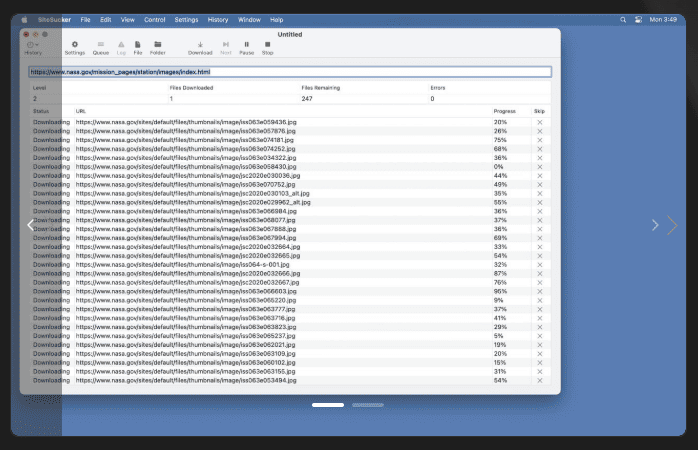Skip the iss063e074181.jpg download
Screen dimensions: 698x450
click(x=540, y=140)
